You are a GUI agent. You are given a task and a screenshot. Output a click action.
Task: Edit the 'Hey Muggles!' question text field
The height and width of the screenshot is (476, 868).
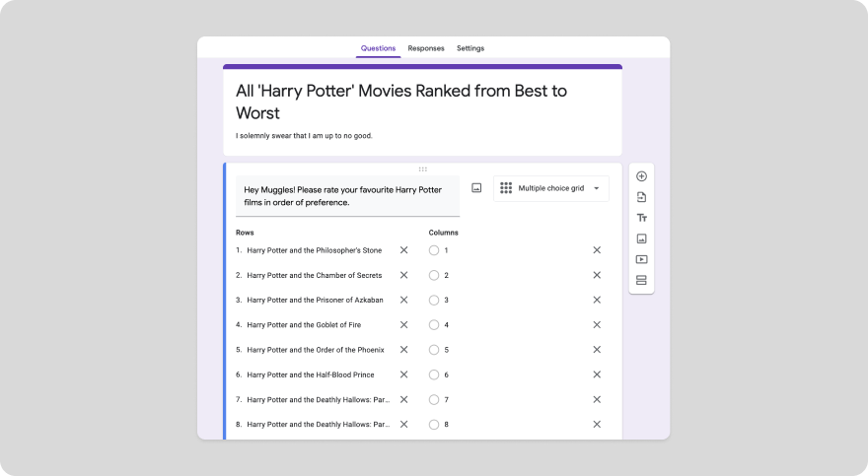tap(347, 196)
